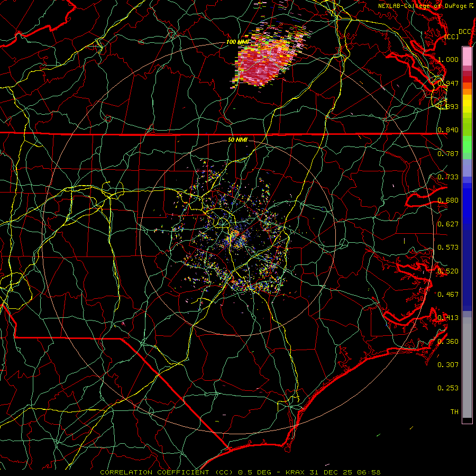Screen dimensions: 476x476
Task: Select the 0.787 legend value
Action: (x=448, y=153)
